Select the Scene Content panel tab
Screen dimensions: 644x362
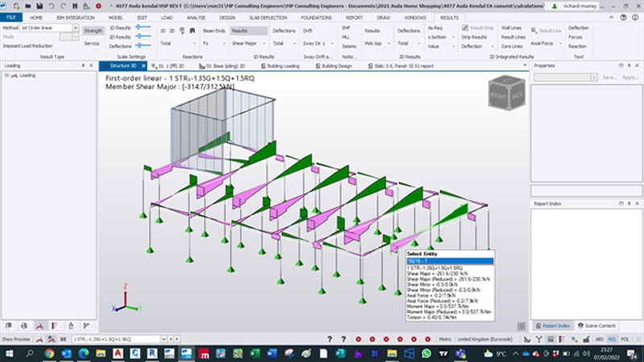coord(596,325)
